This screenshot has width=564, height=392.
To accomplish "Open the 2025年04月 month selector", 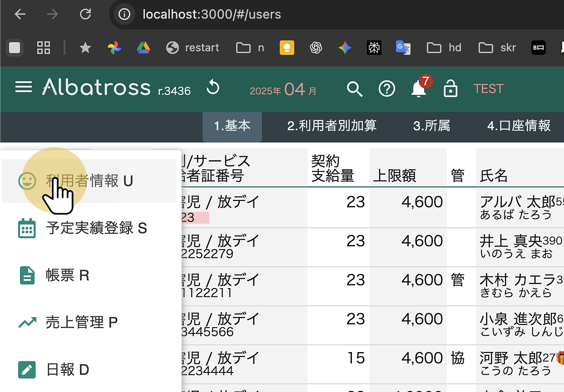I will 283,90.
